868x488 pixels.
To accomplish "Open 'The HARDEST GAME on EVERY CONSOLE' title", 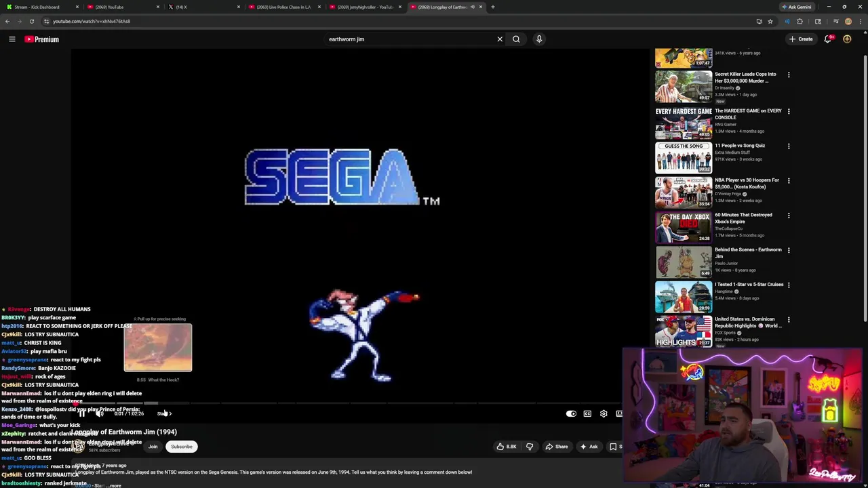I will tap(748, 114).
